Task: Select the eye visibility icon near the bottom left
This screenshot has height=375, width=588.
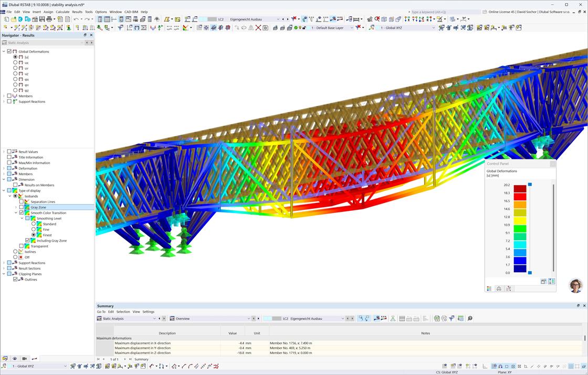Action: click(x=14, y=359)
